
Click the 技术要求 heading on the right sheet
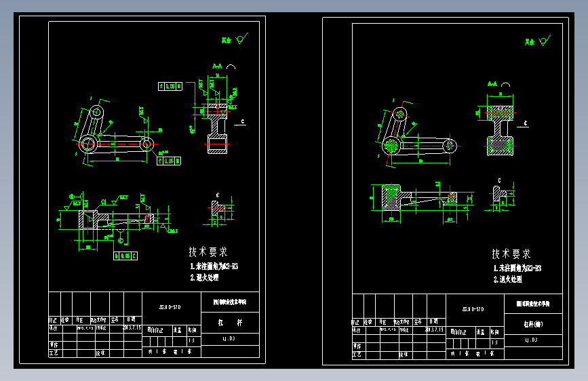pyautogui.click(x=511, y=254)
